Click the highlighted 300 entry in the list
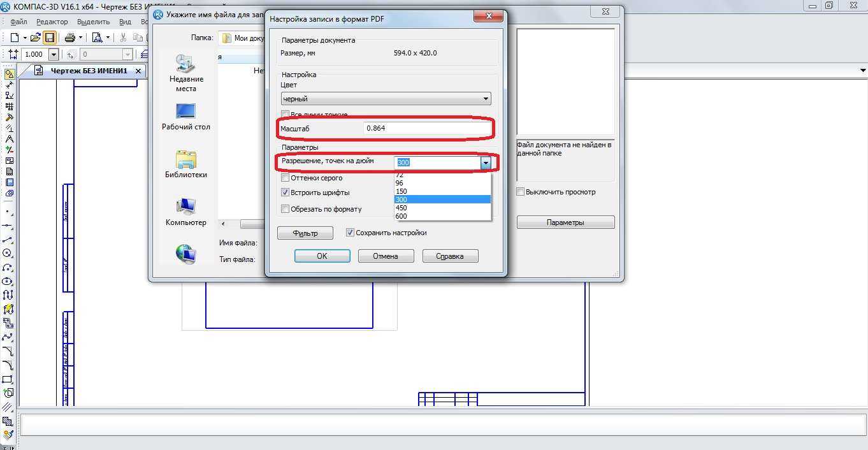Screen dimensions: 868x450 (442, 200)
